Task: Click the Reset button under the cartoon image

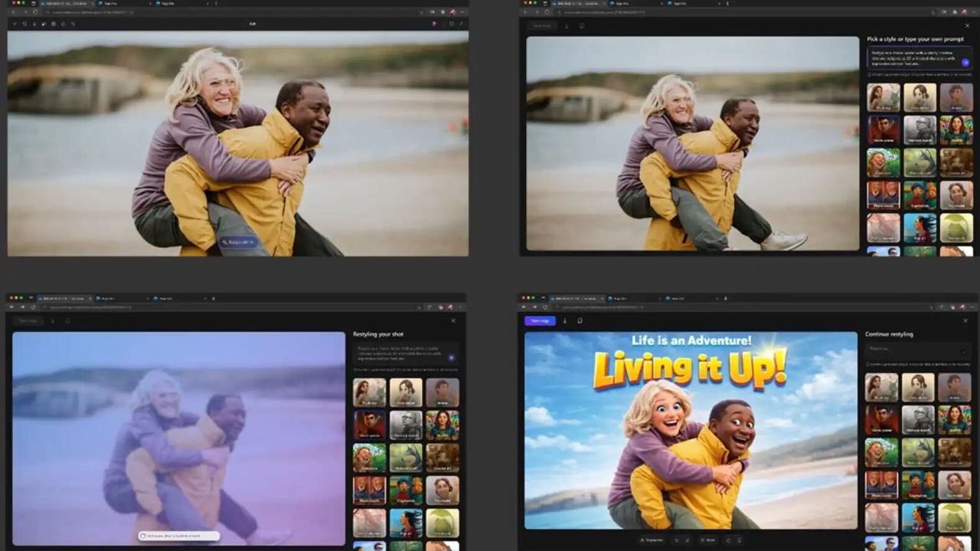Action: 707,540
